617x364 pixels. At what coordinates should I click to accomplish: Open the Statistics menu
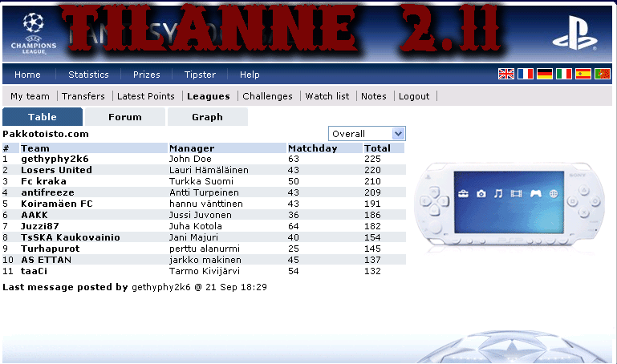88,75
